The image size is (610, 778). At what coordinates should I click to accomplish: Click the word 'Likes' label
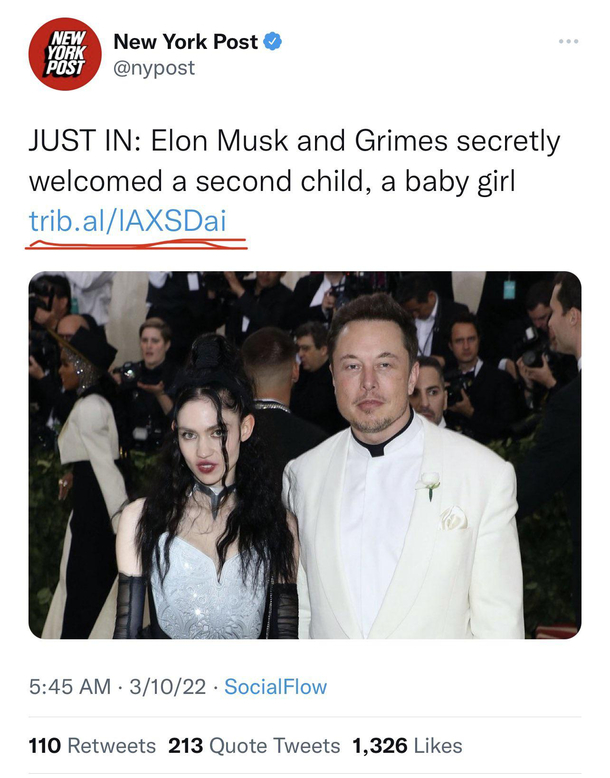pos(439,746)
